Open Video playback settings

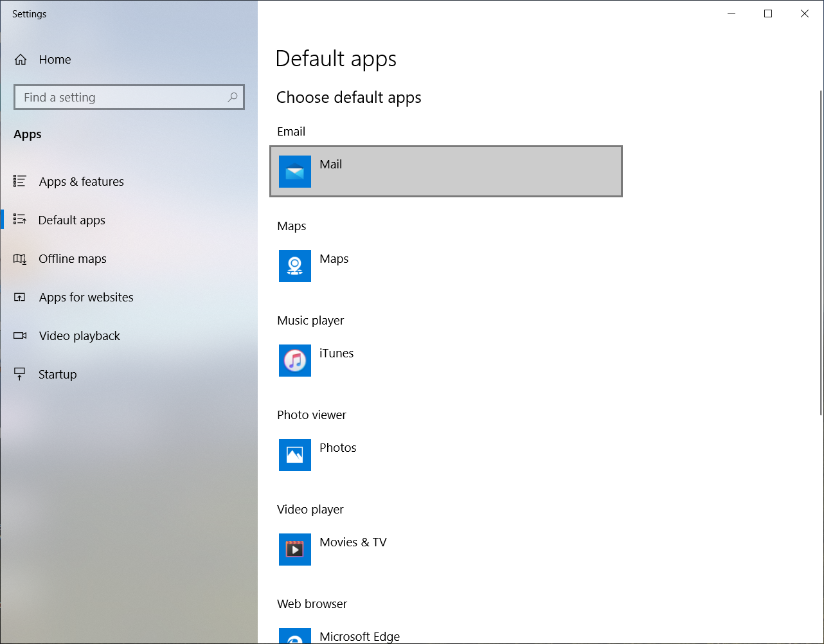pyautogui.click(x=129, y=335)
